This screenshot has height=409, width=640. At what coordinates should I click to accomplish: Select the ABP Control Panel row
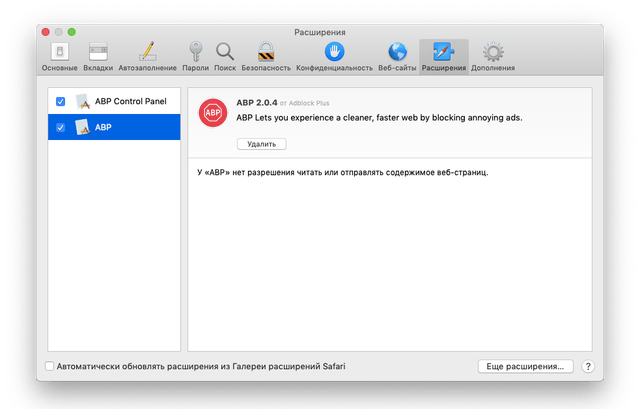[x=114, y=101]
